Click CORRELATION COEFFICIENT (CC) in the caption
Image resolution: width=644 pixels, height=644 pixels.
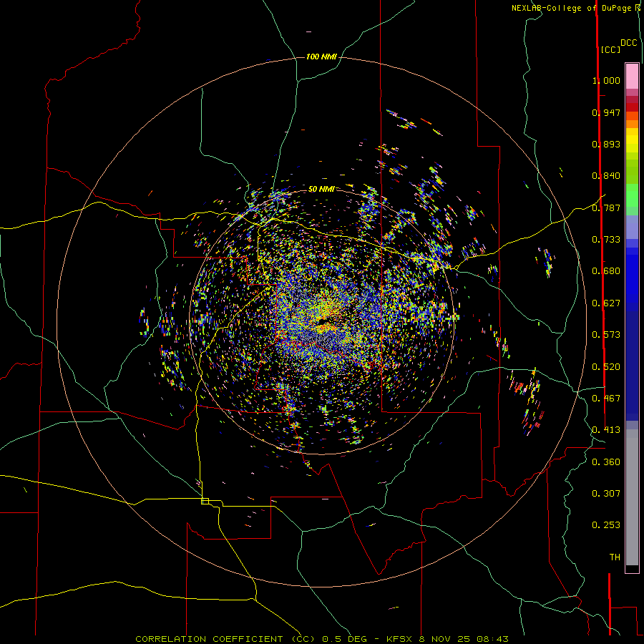coord(225,639)
